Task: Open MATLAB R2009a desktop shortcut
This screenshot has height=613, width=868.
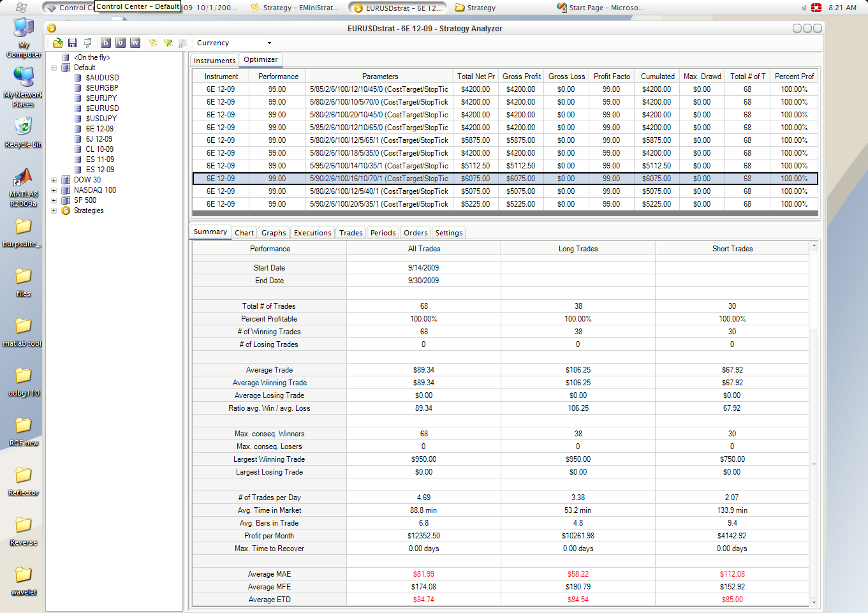Action: pos(24,188)
